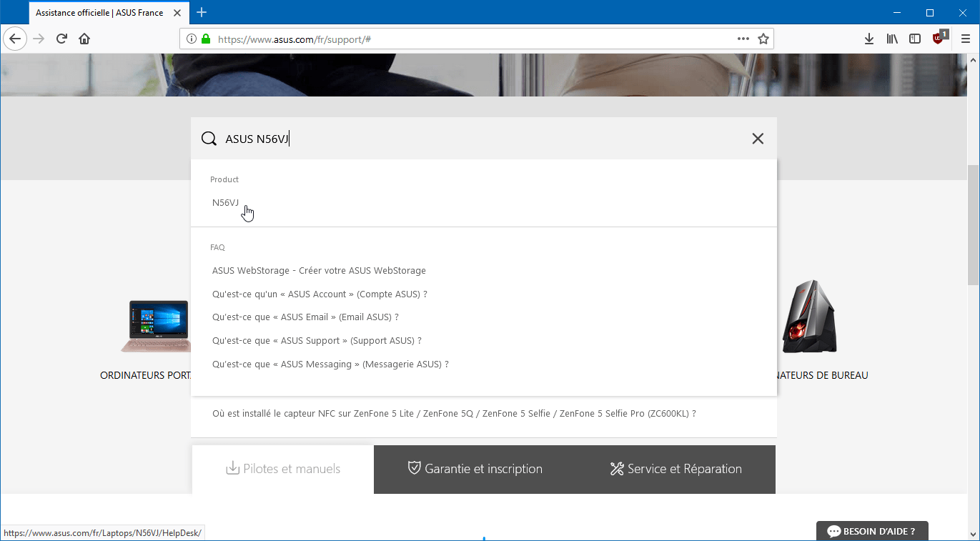Open the ASUS Email FAQ entry
The height and width of the screenshot is (541, 980).
pyautogui.click(x=305, y=317)
